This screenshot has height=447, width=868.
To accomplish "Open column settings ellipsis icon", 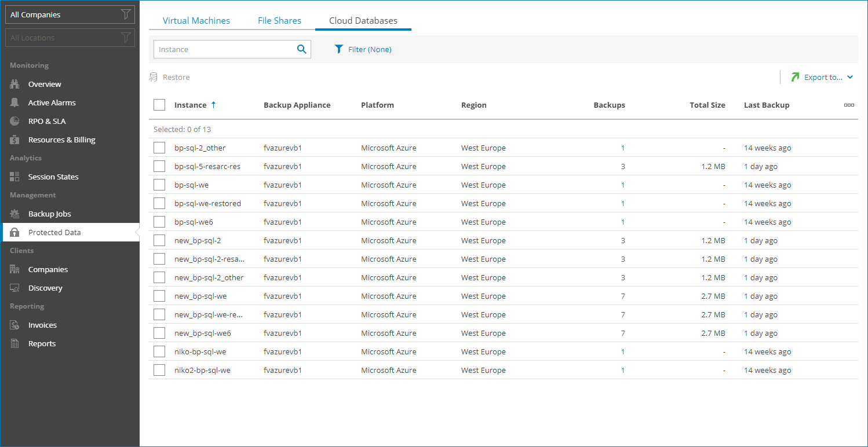I will coord(849,105).
